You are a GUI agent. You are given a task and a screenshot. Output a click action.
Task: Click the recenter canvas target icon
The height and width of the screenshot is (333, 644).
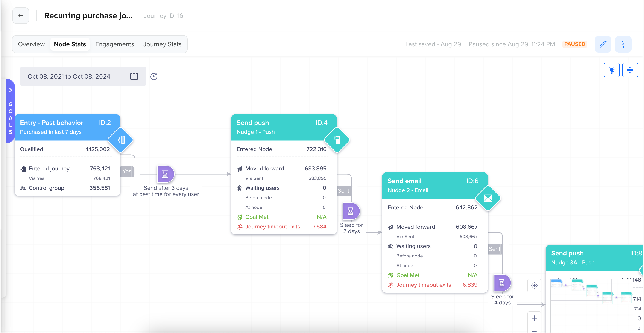(x=534, y=286)
